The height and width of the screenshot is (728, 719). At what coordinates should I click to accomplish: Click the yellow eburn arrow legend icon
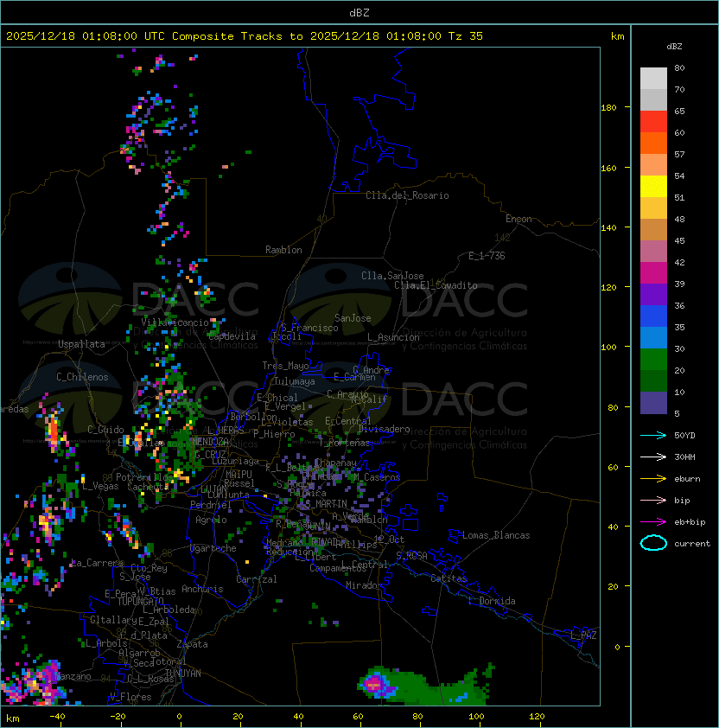(653, 479)
